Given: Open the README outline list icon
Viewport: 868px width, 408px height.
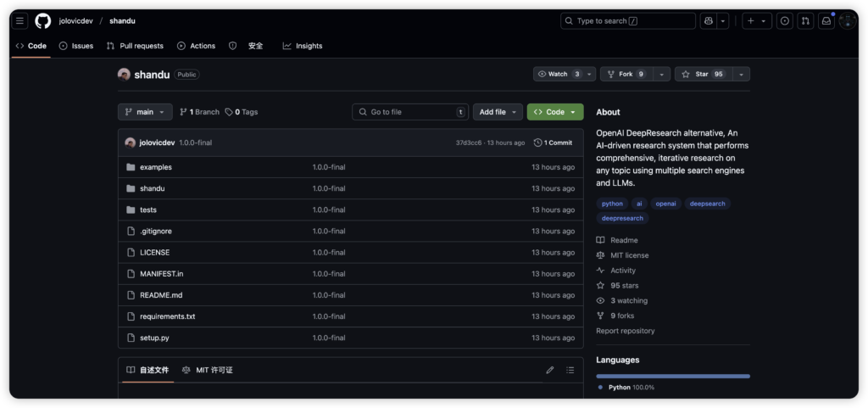Looking at the screenshot, I should [570, 370].
